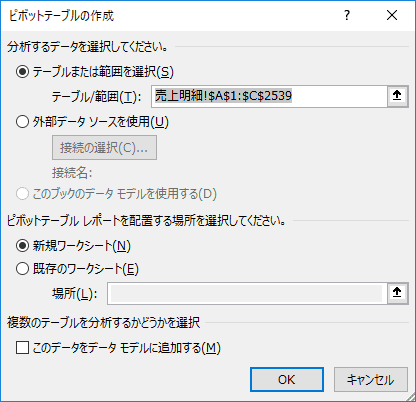Click the 接続の選択(C)... button
Screen dimensions: 416x402
[x=104, y=148]
